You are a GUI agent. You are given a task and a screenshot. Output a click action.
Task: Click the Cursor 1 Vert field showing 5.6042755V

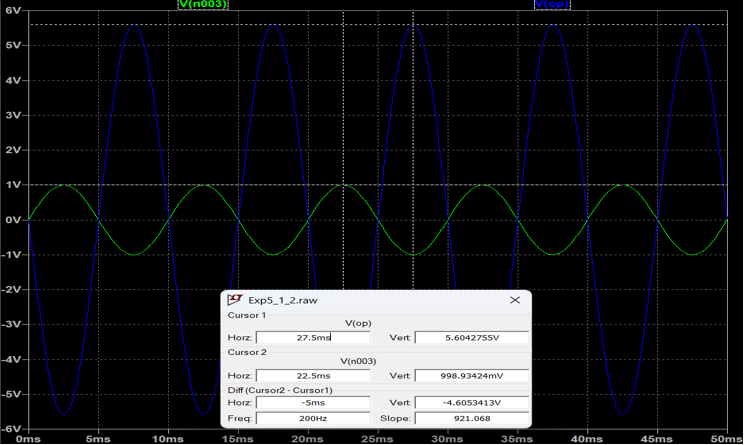tap(471, 337)
